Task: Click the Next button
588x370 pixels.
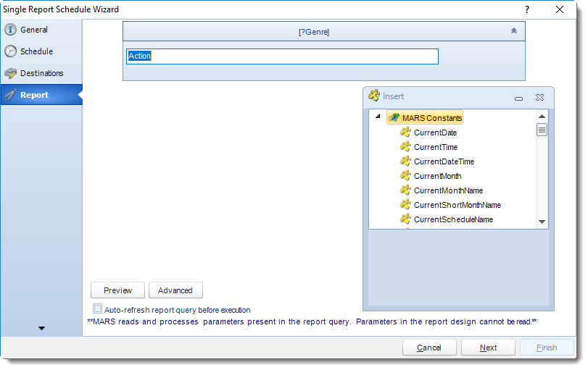Action: (488, 348)
